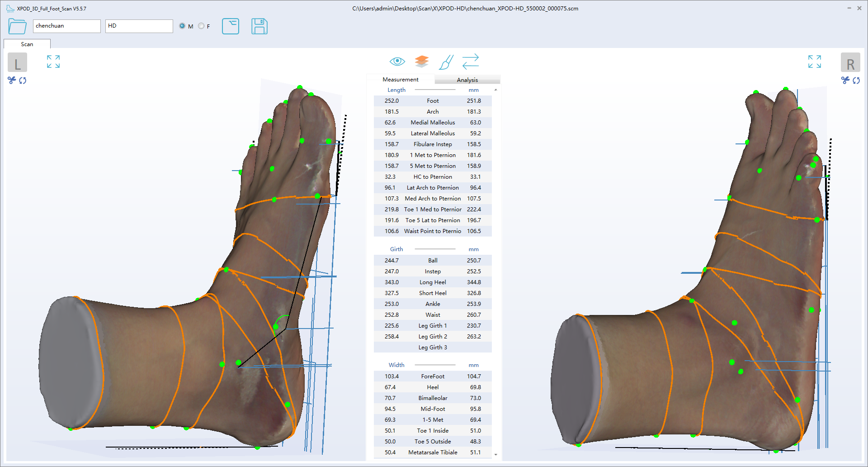
Task: Open the scan file folder icon
Action: coord(17,26)
